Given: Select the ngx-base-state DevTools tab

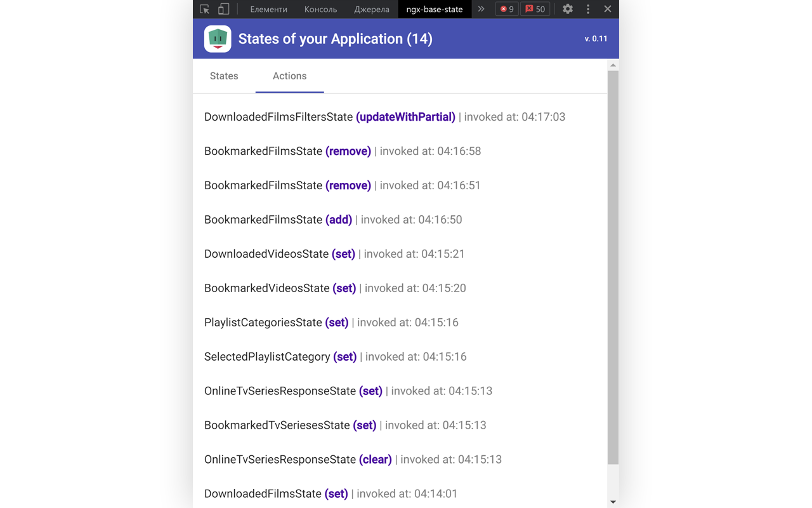Looking at the screenshot, I should [435, 9].
